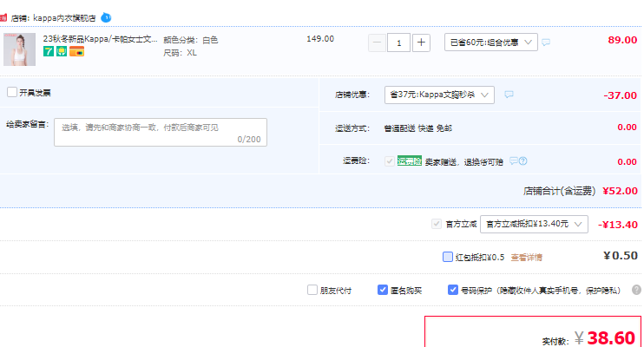Click the question mark help icon for 运费险
This screenshot has height=347, width=644.
[522, 161]
